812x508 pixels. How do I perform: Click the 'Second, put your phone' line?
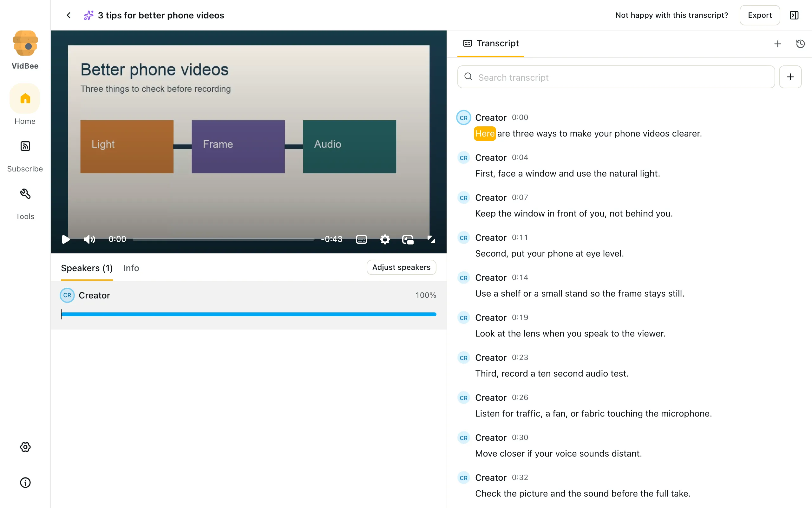click(549, 254)
